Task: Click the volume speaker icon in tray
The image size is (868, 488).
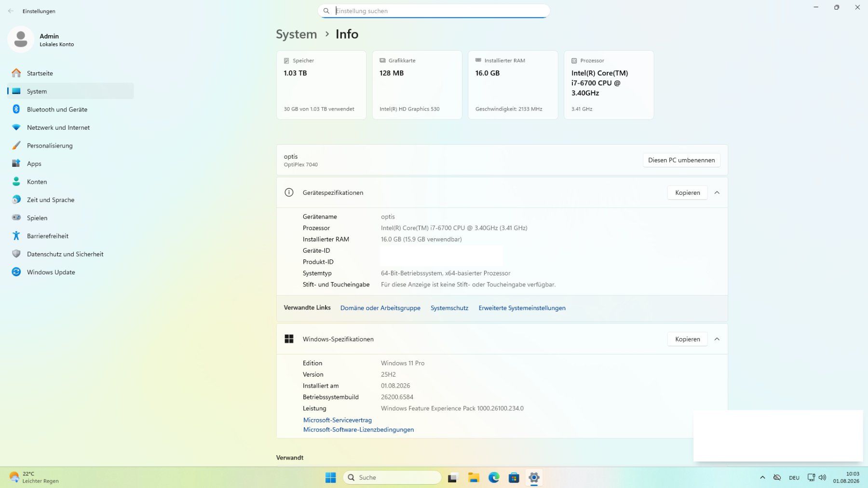Action: point(823,477)
